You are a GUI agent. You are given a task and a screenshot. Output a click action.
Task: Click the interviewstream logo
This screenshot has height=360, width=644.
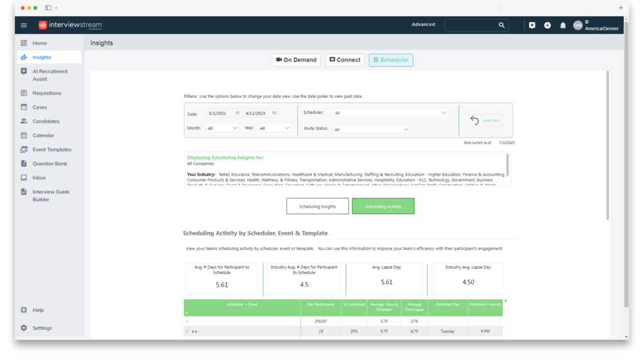(70, 25)
